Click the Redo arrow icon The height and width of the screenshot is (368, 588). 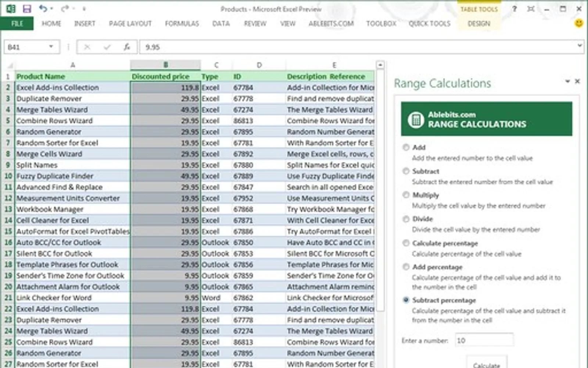[65, 8]
